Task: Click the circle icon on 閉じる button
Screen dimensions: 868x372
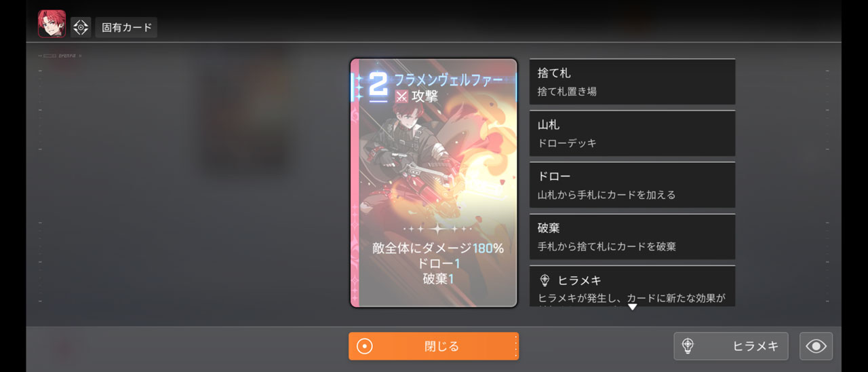Action: 365,346
